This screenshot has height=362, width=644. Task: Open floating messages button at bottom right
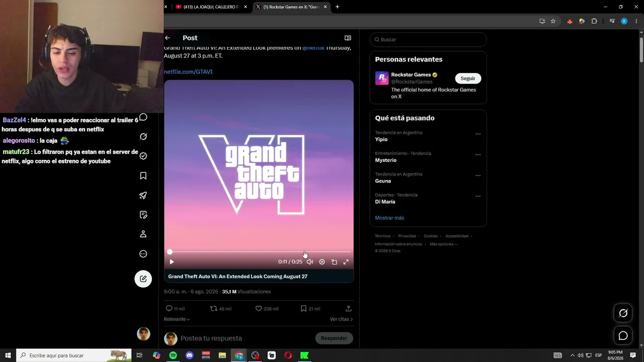coord(623,335)
